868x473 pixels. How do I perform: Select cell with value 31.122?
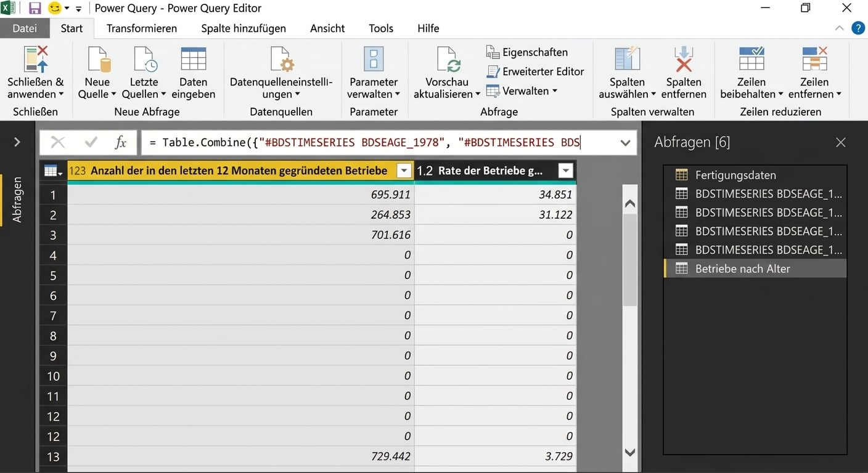pos(496,215)
